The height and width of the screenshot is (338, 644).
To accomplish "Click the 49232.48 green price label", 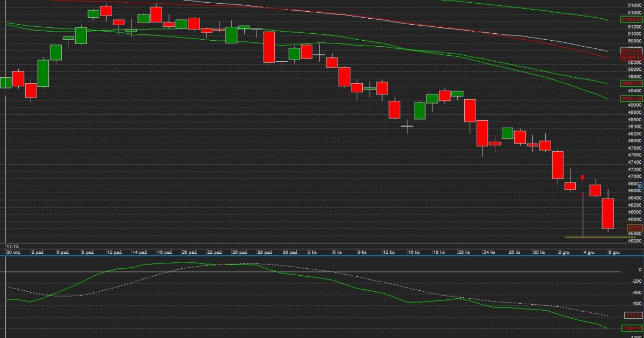I will pos(631,99).
